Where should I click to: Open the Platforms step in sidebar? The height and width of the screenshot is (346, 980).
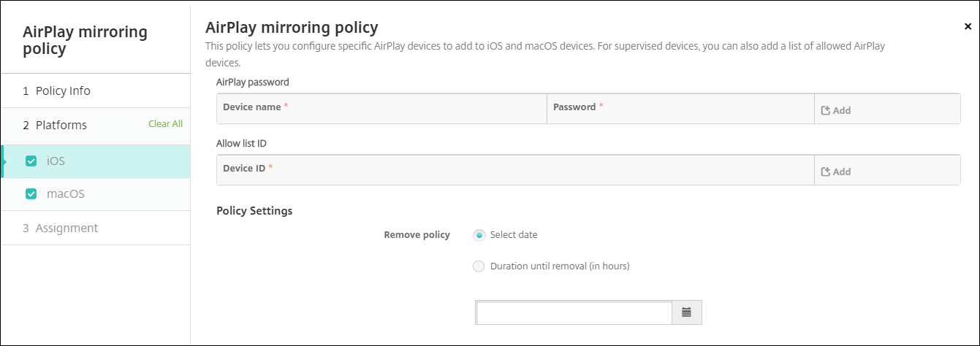pyautogui.click(x=55, y=126)
